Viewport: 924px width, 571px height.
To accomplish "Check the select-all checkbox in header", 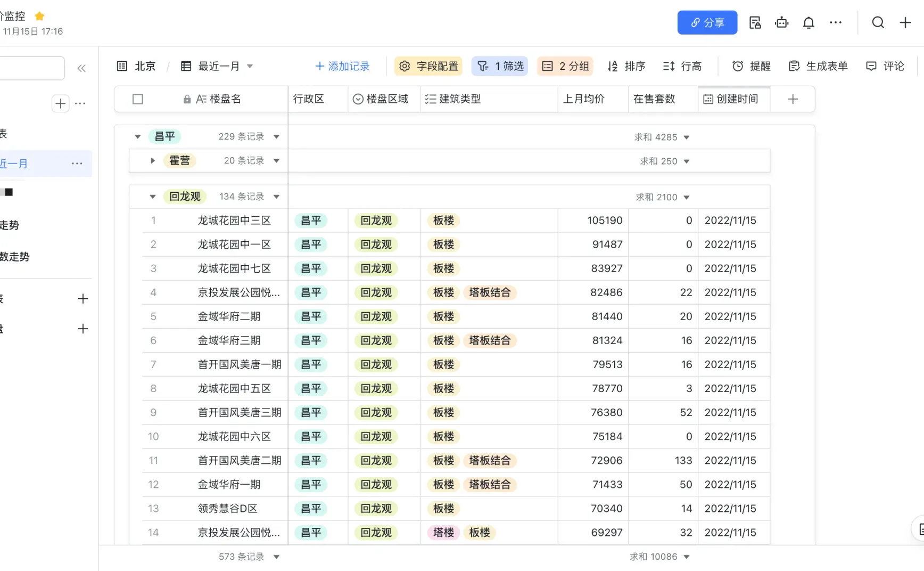I will click(x=138, y=99).
